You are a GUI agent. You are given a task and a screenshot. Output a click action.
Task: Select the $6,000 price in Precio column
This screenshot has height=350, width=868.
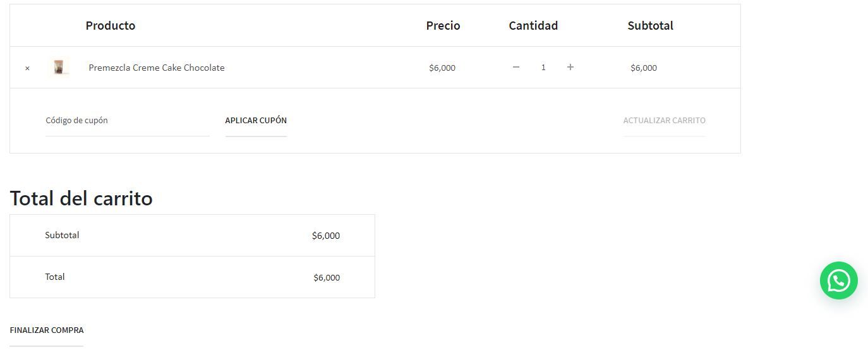tap(442, 68)
